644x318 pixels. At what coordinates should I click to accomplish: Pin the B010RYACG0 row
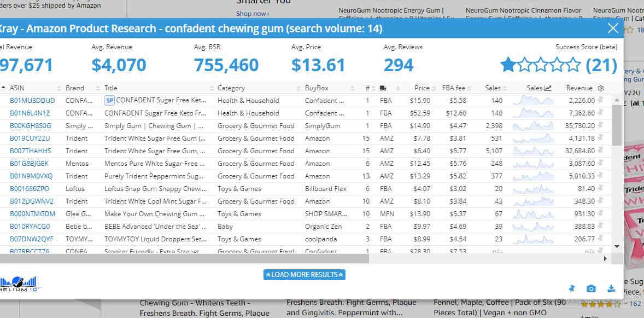[x=600, y=226]
